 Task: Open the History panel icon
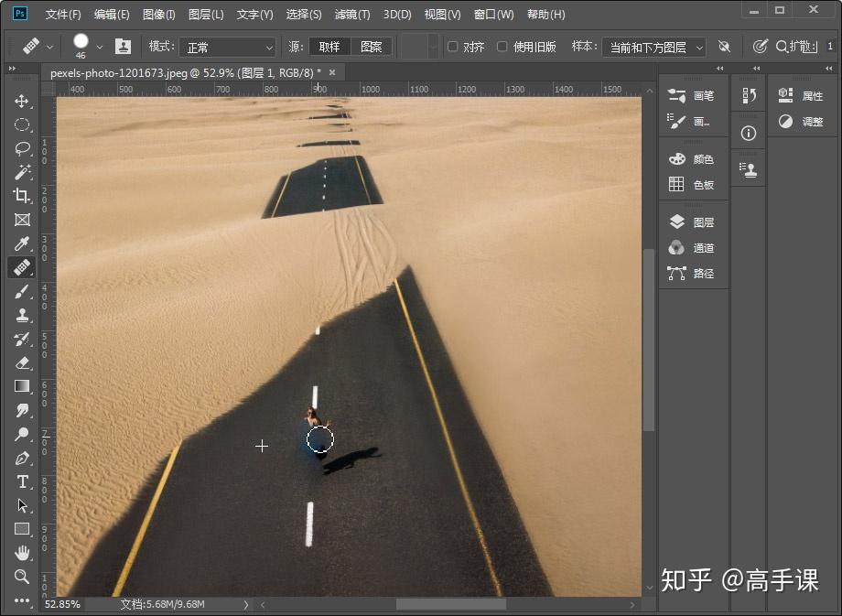[x=749, y=95]
